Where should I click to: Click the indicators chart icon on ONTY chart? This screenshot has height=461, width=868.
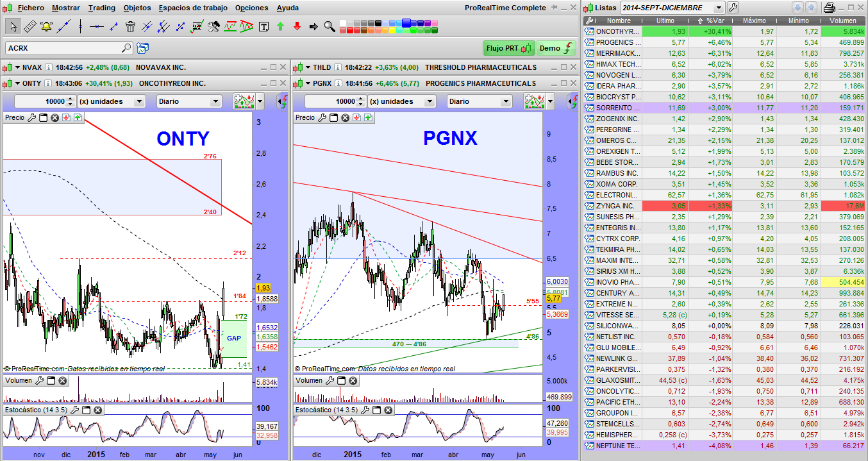(x=244, y=101)
